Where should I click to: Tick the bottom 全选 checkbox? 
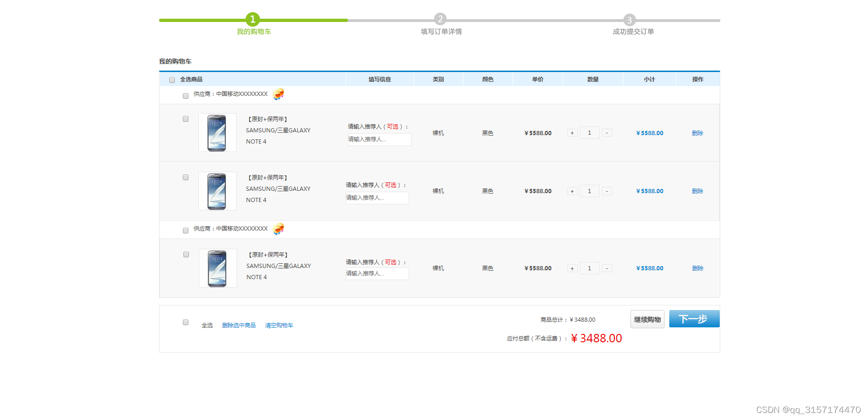point(186,322)
